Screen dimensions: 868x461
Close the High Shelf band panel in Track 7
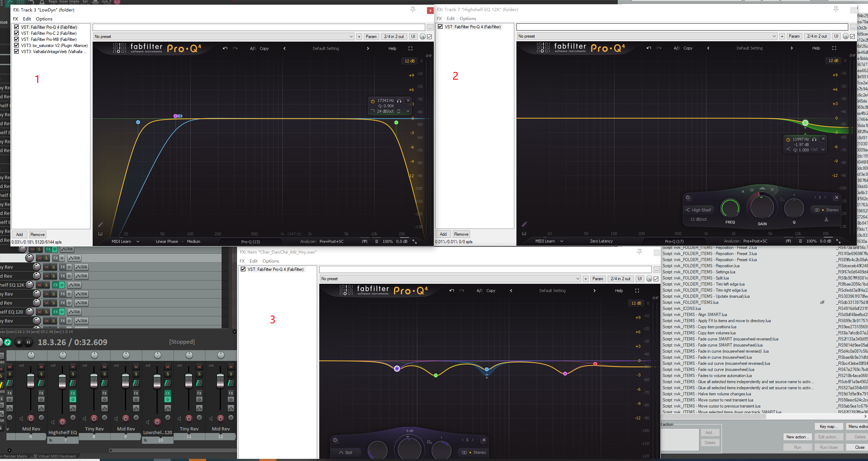pos(836,197)
